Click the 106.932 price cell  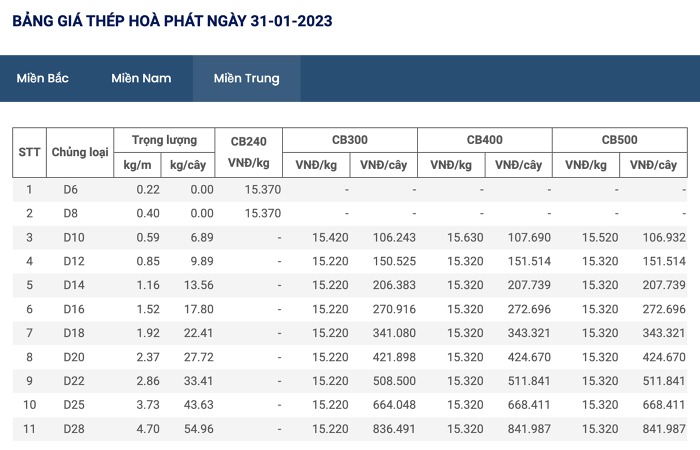[x=664, y=238]
